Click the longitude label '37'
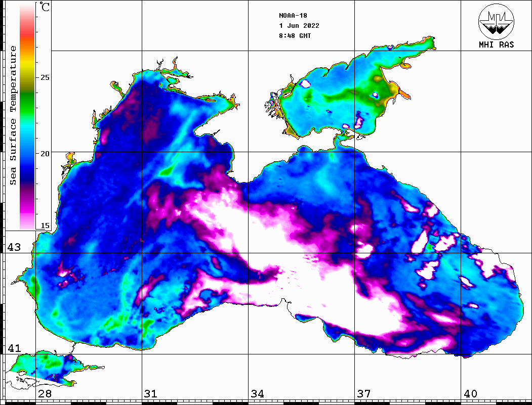The width and height of the screenshot is (532, 405). (x=364, y=394)
